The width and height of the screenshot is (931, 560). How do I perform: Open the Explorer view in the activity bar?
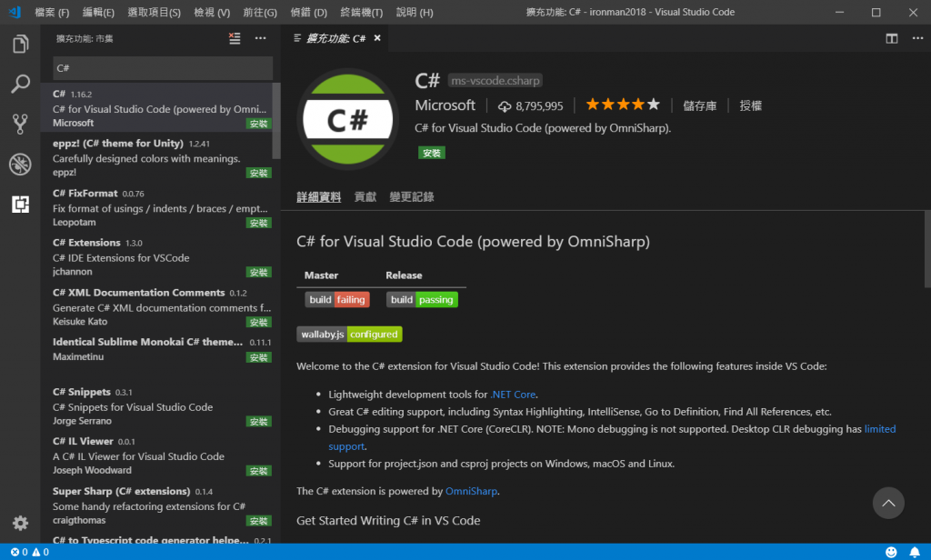[20, 44]
